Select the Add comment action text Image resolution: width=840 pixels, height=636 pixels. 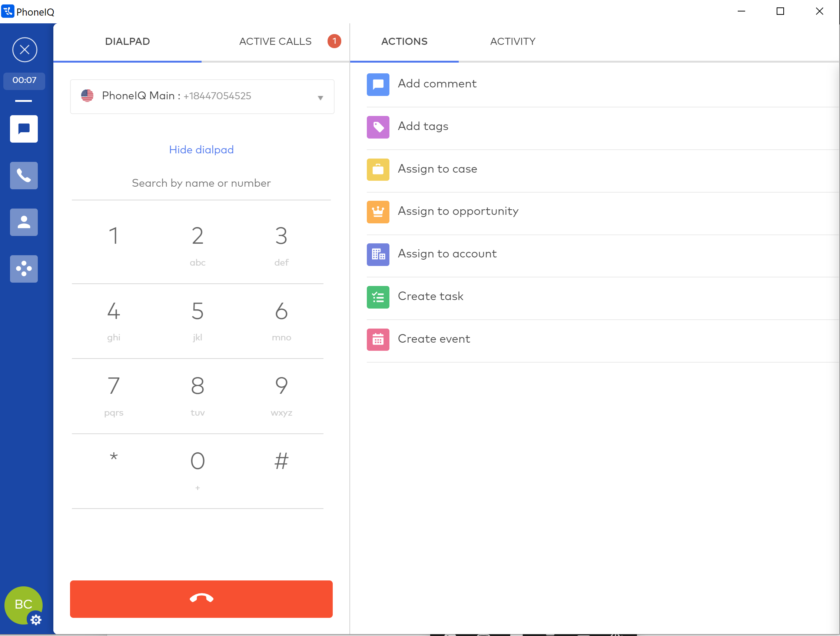tap(437, 84)
